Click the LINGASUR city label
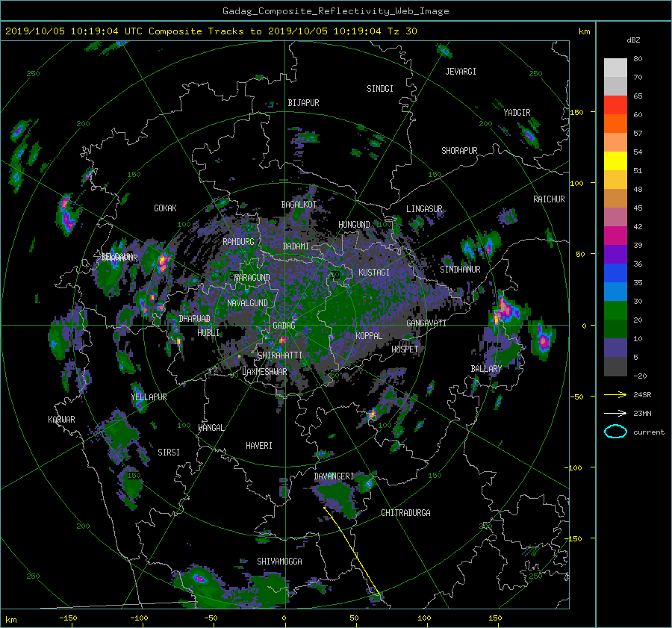 point(424,209)
